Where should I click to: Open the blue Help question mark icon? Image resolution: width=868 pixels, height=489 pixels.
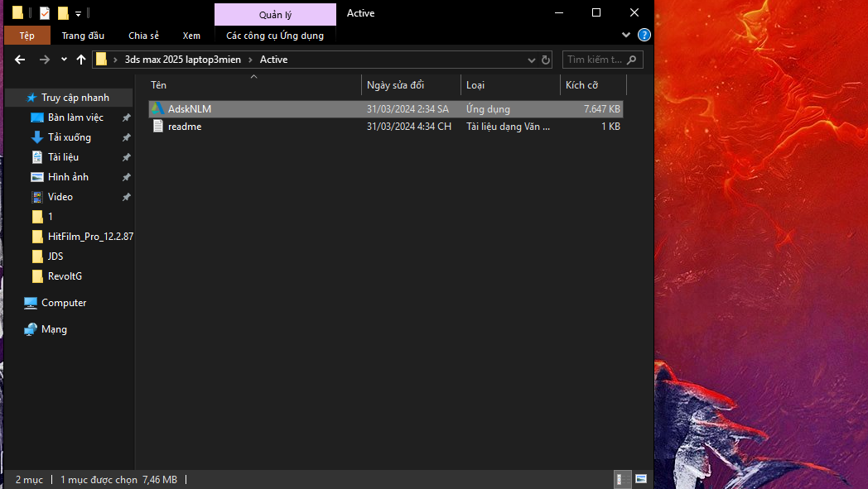coord(644,36)
